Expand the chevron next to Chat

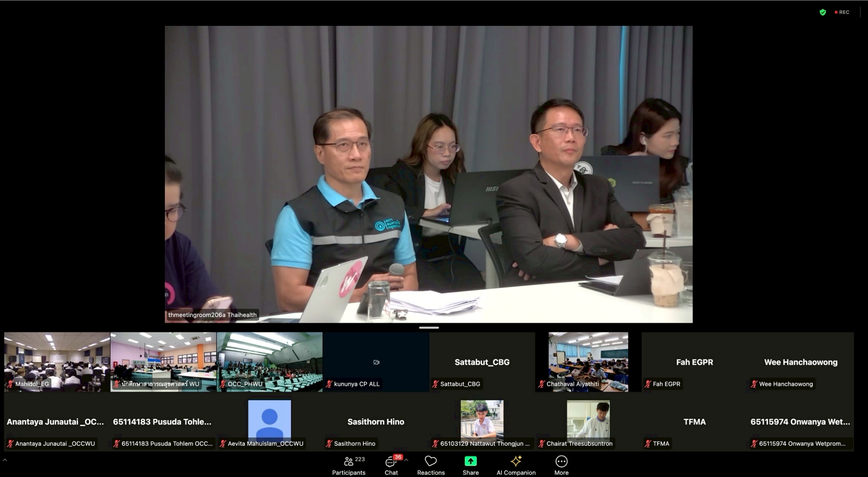point(406,460)
